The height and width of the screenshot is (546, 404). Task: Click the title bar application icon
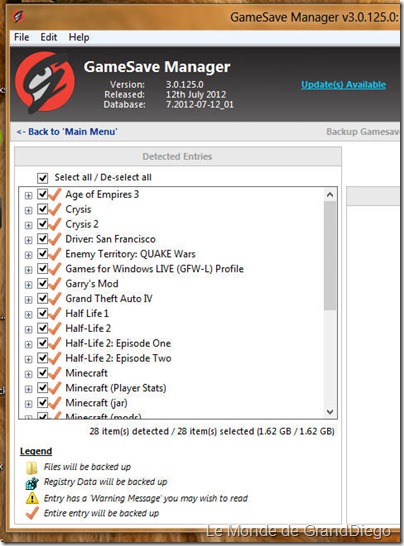click(19, 16)
